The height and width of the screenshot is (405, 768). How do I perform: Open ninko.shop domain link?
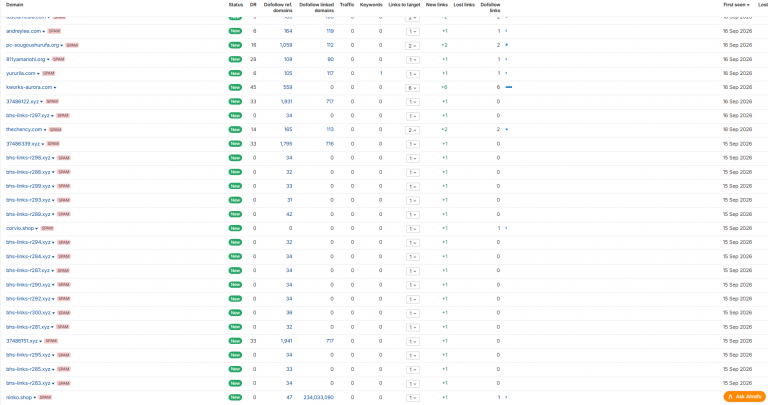tap(19, 397)
